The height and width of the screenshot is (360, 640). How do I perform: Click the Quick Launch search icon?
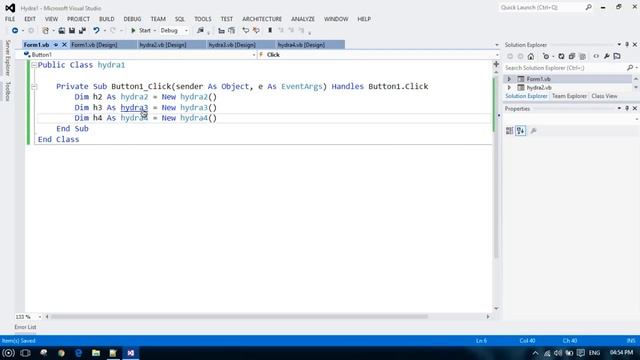(588, 7)
